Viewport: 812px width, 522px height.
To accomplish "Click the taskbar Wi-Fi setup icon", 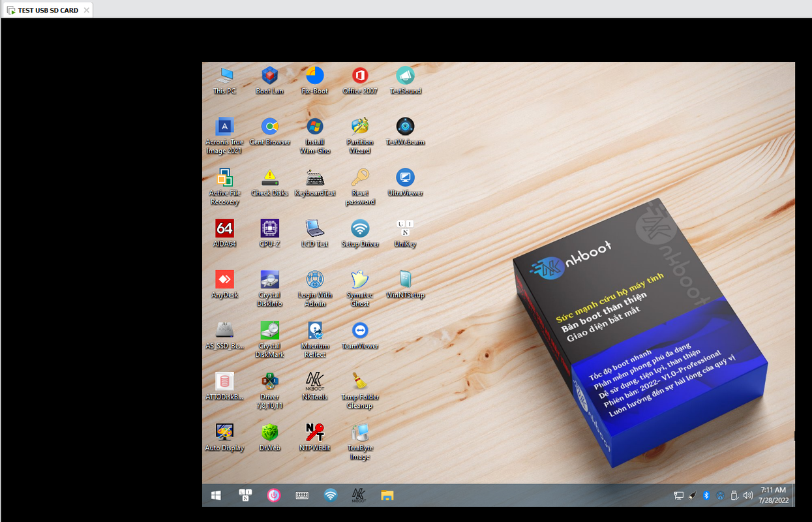I will [x=331, y=495].
